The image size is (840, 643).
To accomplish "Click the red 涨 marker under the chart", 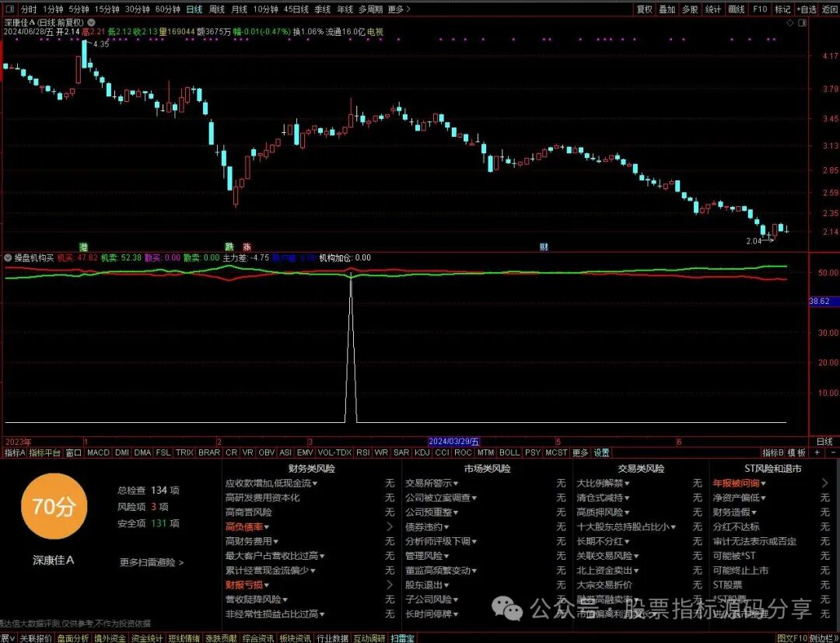I will click(x=247, y=246).
